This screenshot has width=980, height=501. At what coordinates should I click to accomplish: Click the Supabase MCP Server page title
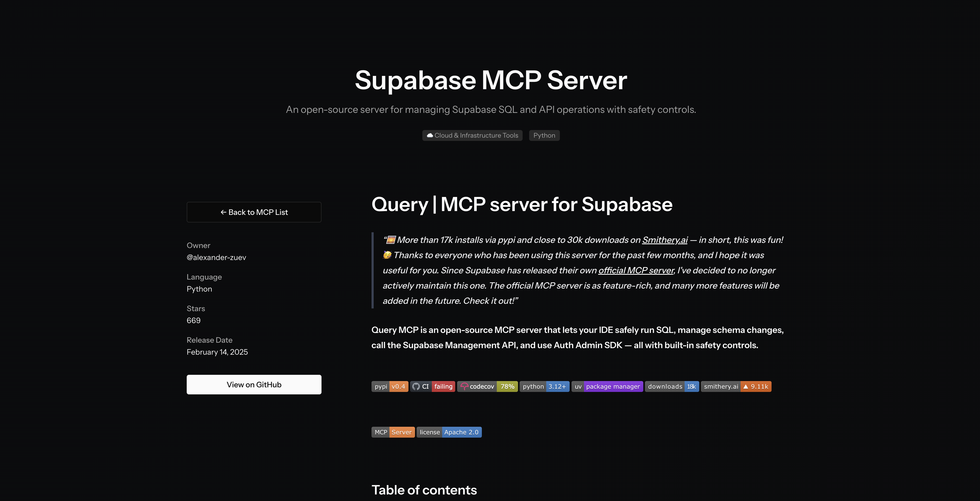[x=490, y=80]
